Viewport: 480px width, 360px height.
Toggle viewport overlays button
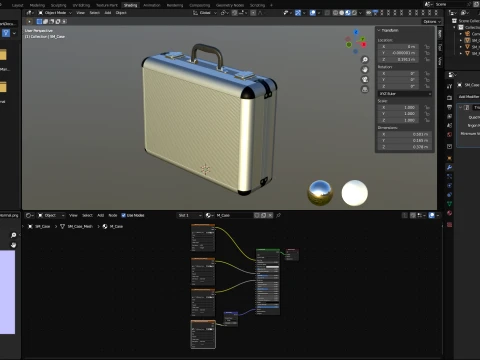(x=313, y=13)
